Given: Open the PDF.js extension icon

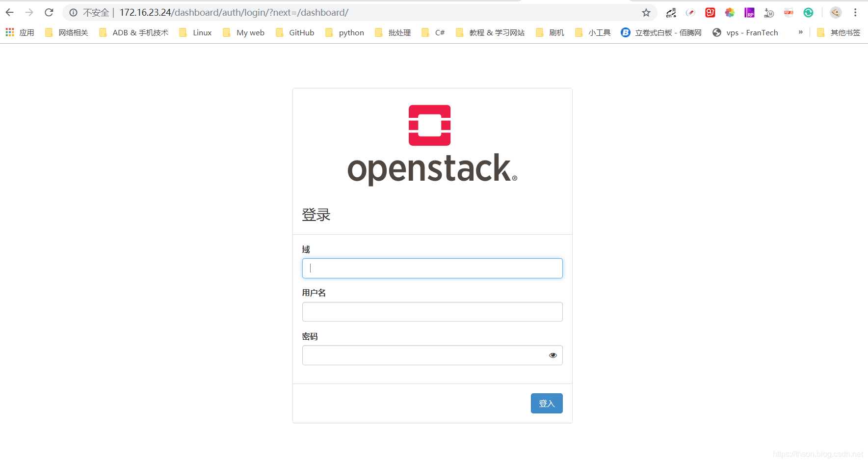Looking at the screenshot, I should coord(789,13).
